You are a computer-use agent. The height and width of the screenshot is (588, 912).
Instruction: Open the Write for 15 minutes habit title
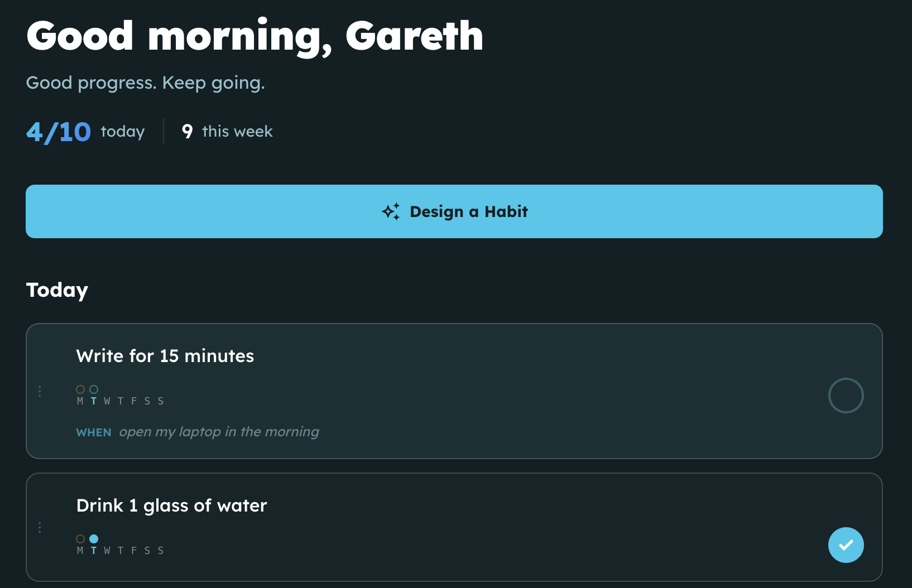tap(165, 356)
